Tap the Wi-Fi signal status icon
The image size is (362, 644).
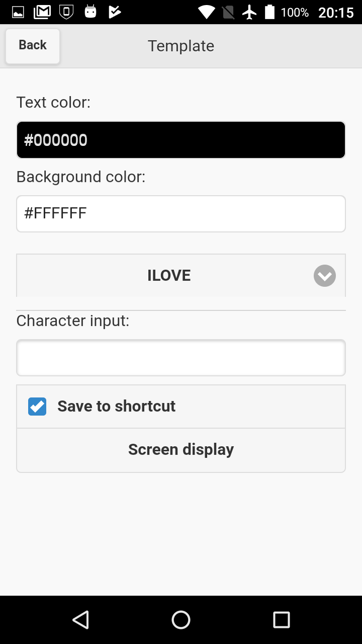point(206,12)
